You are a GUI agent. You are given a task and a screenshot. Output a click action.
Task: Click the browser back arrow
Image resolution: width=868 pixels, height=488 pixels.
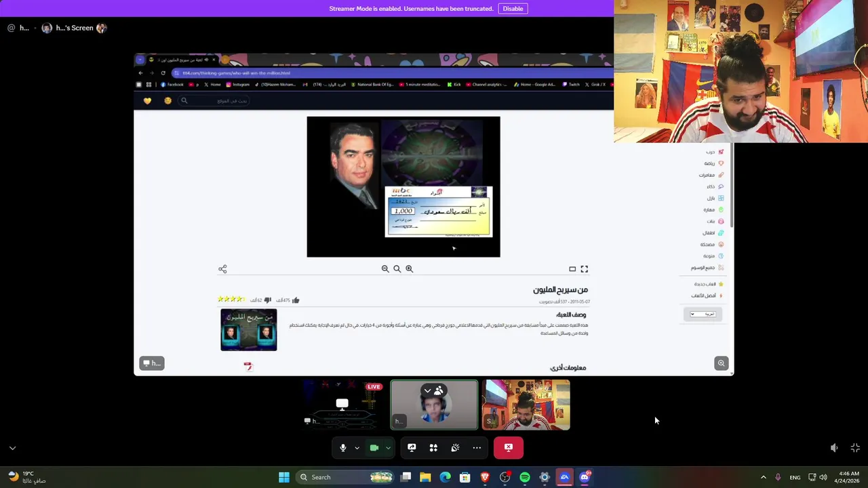(141, 73)
